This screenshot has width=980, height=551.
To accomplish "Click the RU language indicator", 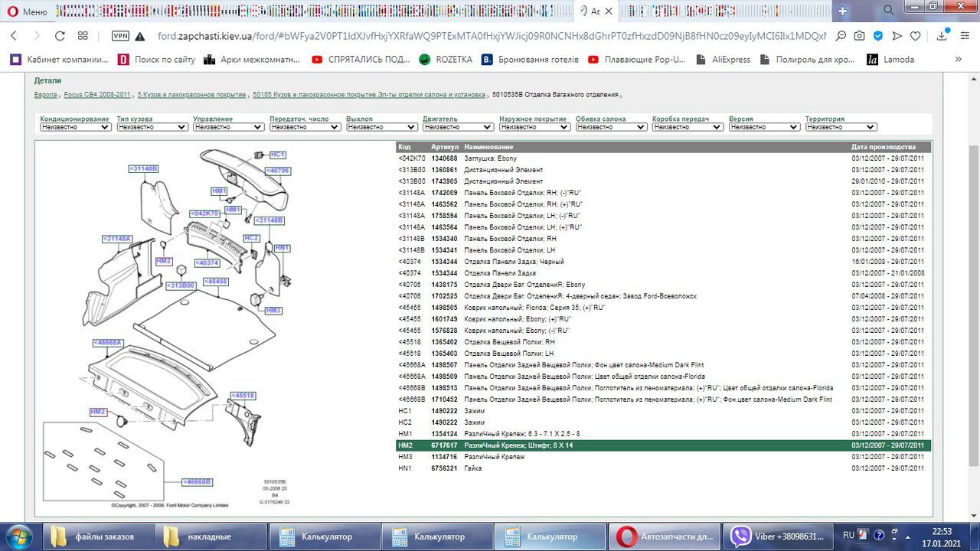I will tap(848, 536).
